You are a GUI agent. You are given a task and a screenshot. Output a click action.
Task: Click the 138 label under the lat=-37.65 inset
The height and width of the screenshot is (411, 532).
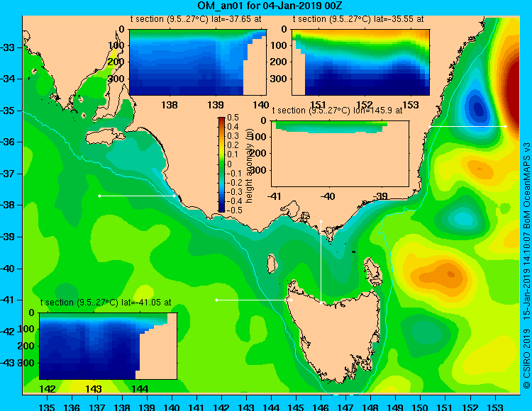pyautogui.click(x=170, y=105)
